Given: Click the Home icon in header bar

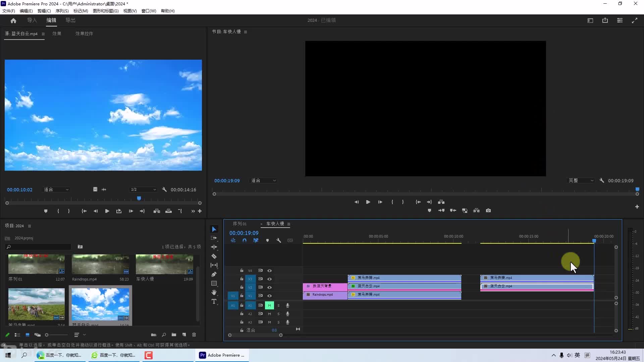Looking at the screenshot, I should (13, 20).
